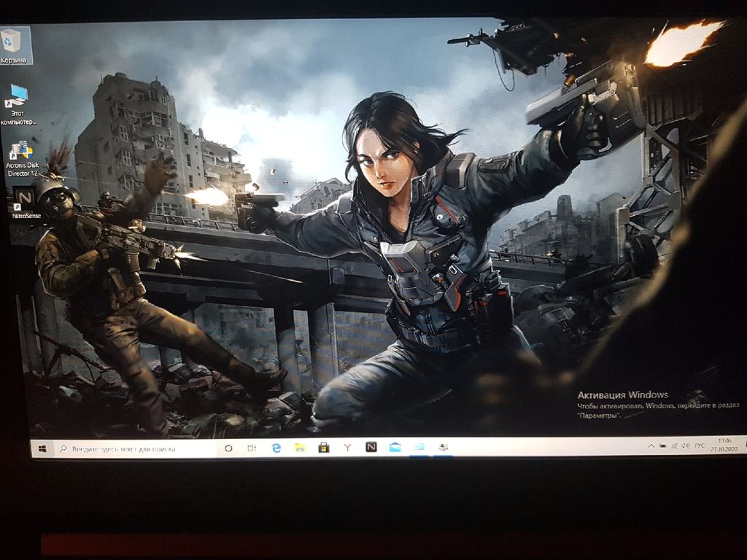Image resolution: width=747 pixels, height=560 pixels.
Task: Launch Microsoft Edge from taskbar
Action: pyautogui.click(x=276, y=448)
